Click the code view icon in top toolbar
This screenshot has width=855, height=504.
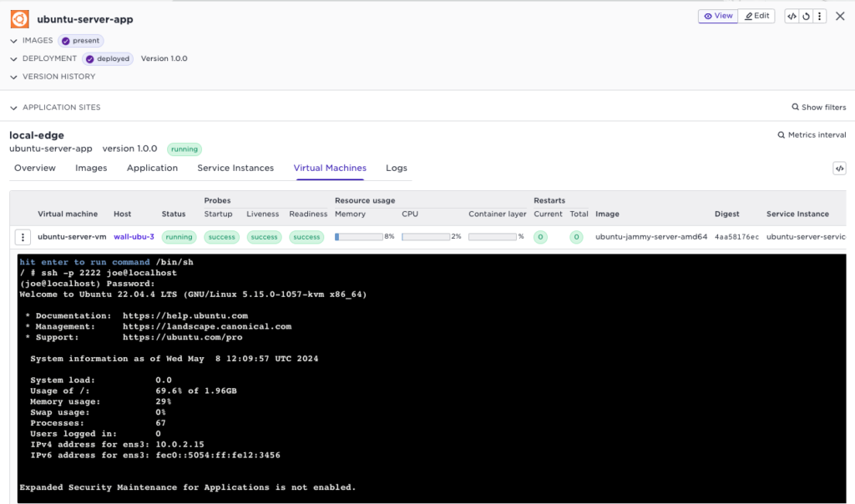tap(792, 16)
